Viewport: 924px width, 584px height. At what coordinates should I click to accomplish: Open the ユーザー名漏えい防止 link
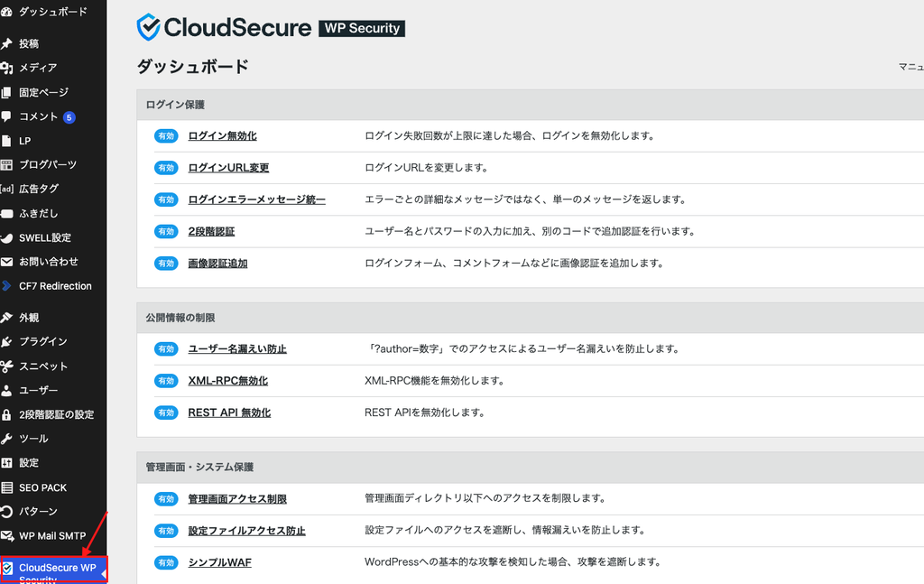tap(237, 349)
